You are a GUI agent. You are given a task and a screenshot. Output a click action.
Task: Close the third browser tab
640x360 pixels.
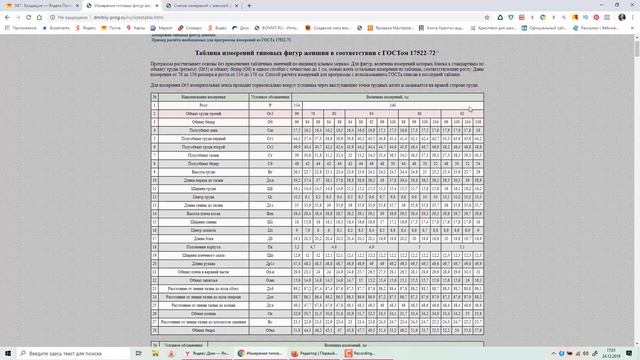236,6
